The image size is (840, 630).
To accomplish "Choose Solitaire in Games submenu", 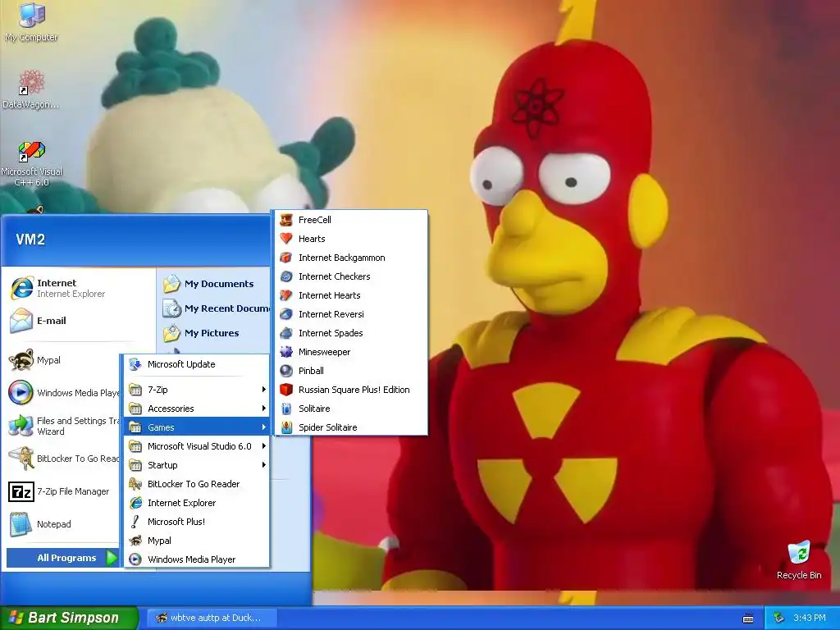I will [350, 409].
